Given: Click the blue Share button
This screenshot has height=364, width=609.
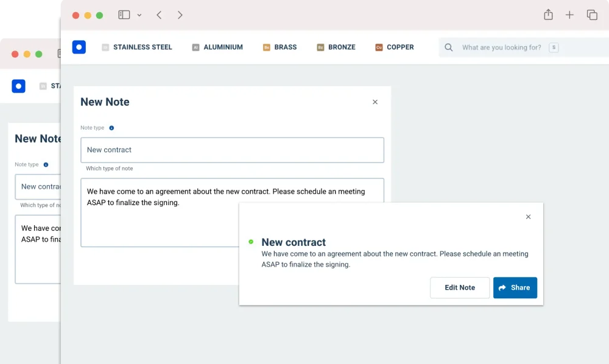Looking at the screenshot, I should point(515,288).
